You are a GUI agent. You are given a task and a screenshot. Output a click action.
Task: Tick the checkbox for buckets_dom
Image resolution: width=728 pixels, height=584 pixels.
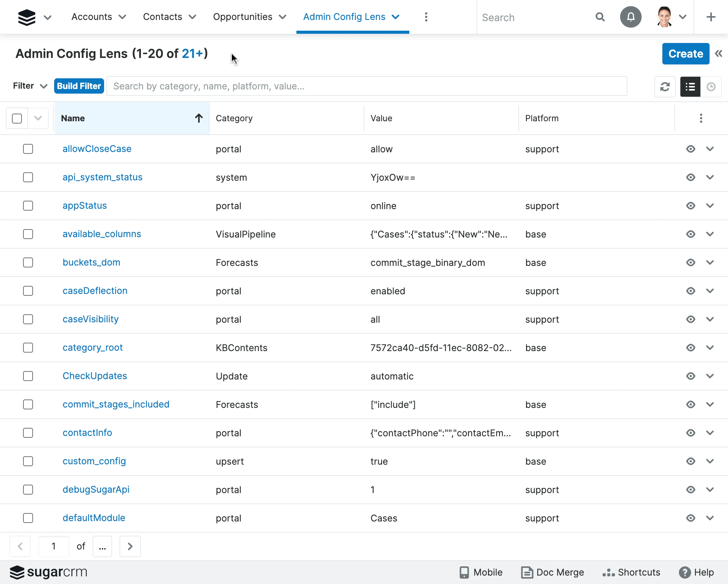tap(28, 262)
